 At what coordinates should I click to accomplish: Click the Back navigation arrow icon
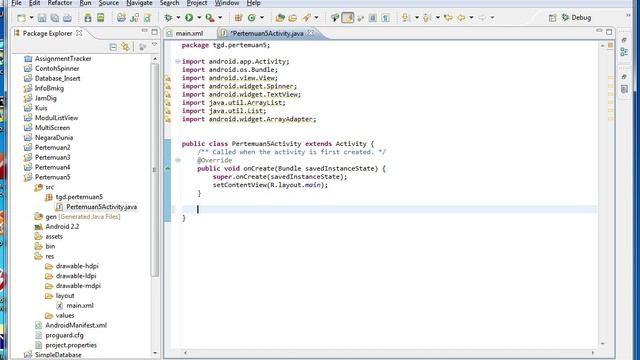point(461,18)
